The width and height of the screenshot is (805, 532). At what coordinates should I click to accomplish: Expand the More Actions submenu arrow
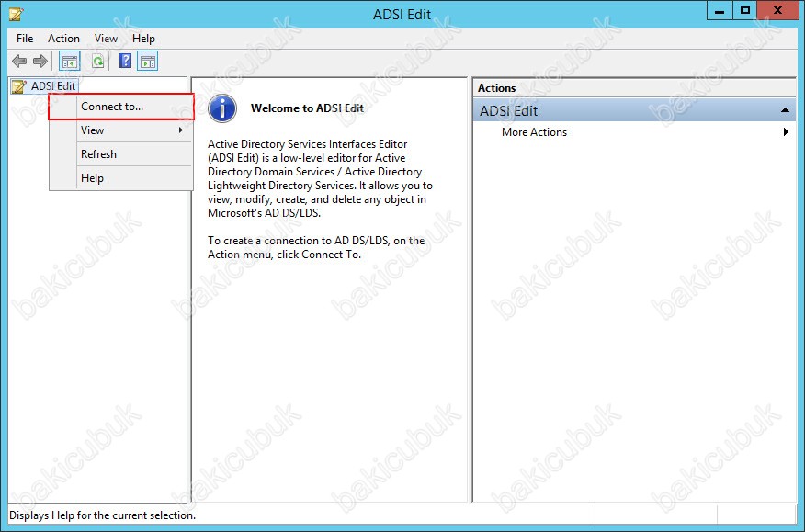coord(786,132)
